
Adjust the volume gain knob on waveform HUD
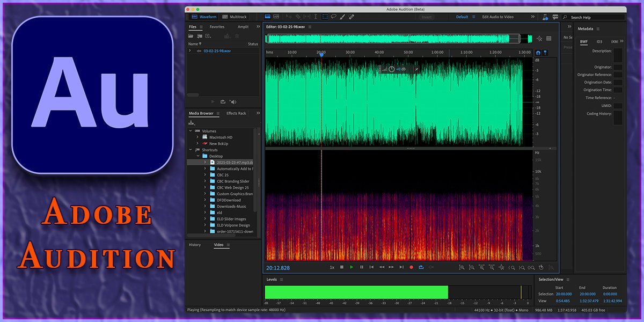(391, 69)
